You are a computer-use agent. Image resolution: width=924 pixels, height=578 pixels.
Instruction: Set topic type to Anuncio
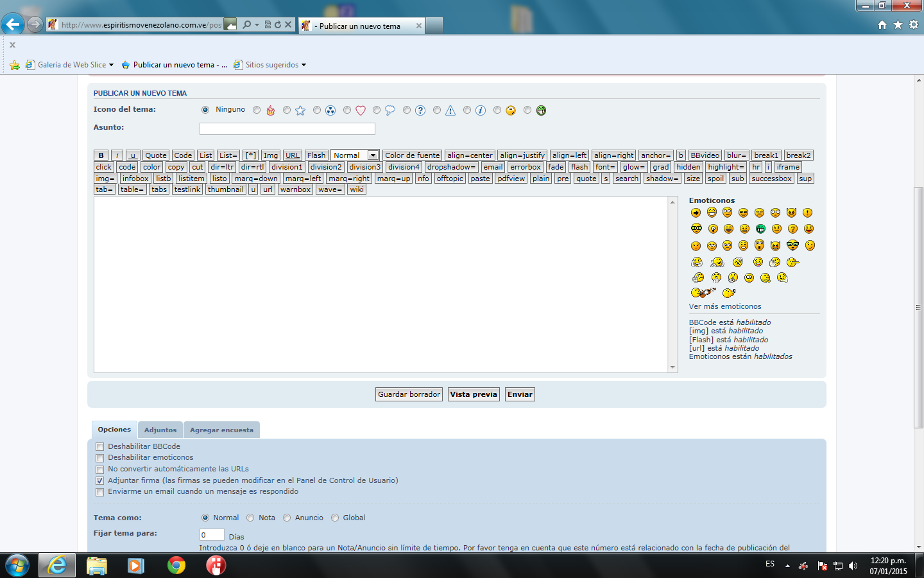pyautogui.click(x=287, y=518)
